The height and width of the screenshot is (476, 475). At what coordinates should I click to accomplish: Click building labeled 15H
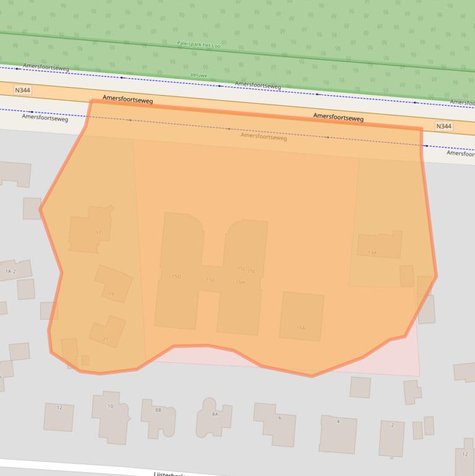240,283
